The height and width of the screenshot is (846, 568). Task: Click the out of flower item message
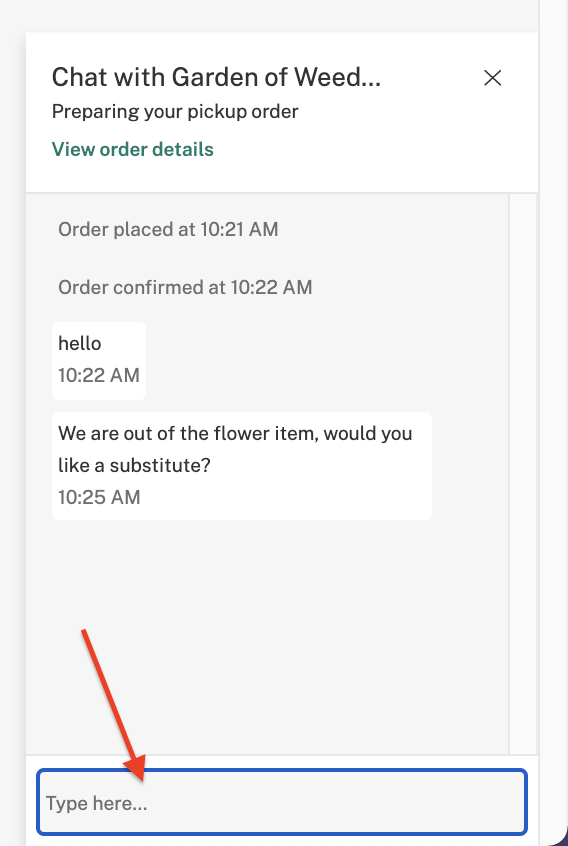pos(242,466)
